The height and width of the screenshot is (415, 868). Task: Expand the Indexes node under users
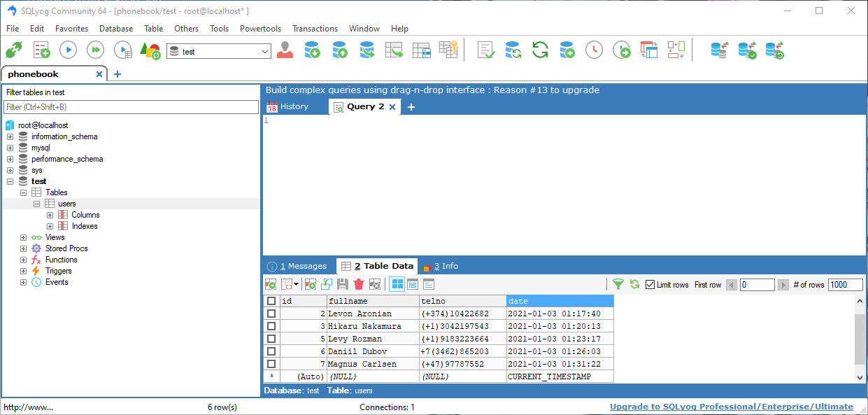click(50, 226)
